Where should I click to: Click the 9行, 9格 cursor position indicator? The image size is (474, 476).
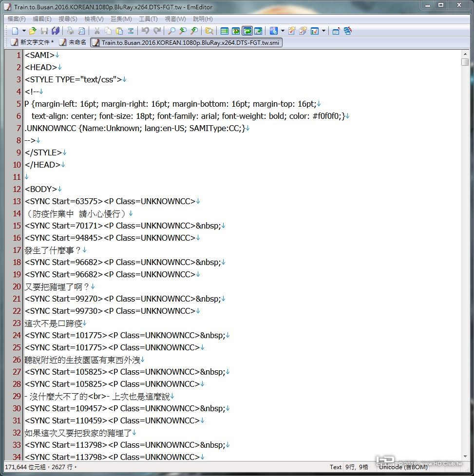click(x=357, y=467)
